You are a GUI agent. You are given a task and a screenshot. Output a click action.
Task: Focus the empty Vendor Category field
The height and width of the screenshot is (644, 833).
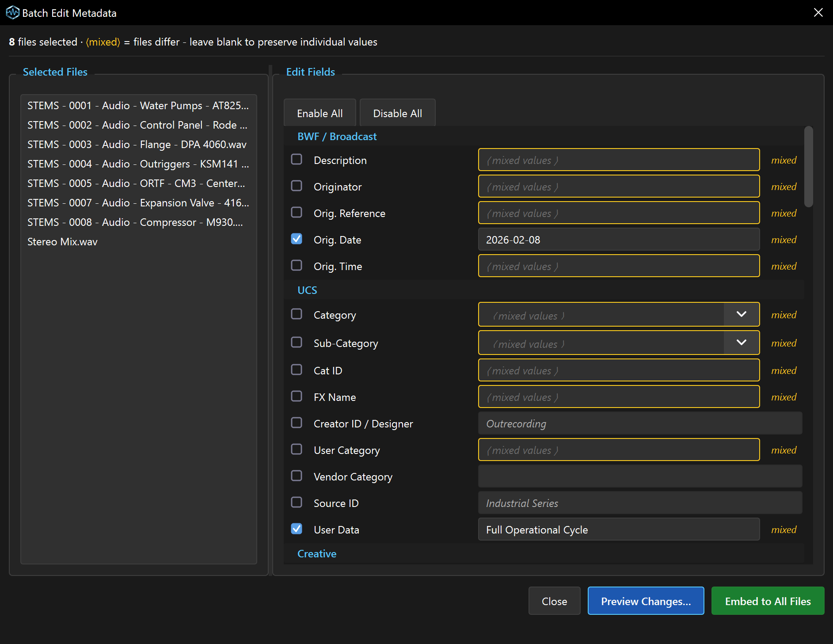(x=640, y=476)
